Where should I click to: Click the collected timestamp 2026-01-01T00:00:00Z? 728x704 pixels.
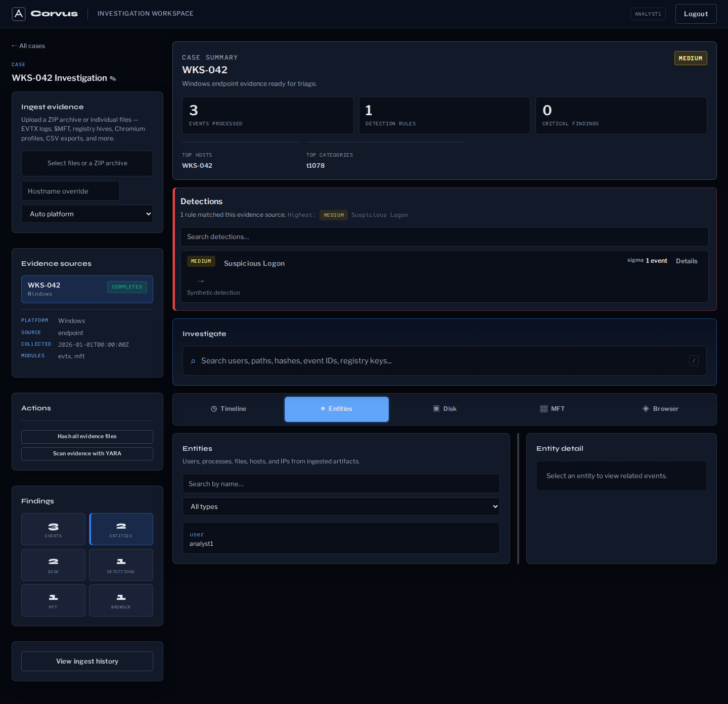pos(94,345)
